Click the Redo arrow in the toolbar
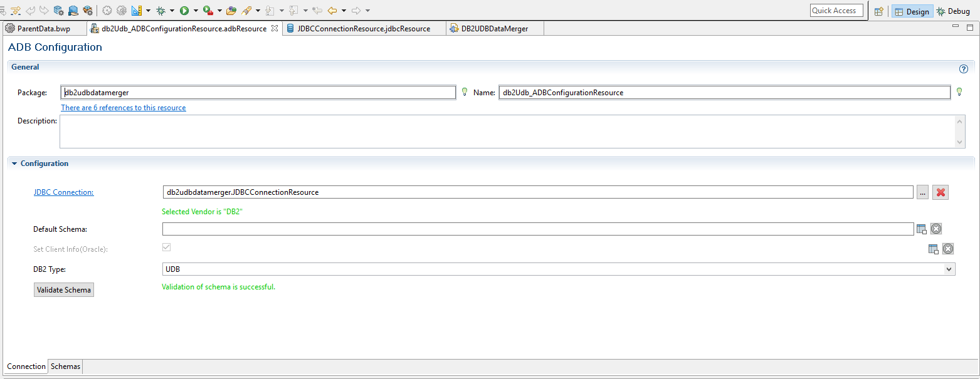Viewport: 980px width, 379px height. [44, 11]
